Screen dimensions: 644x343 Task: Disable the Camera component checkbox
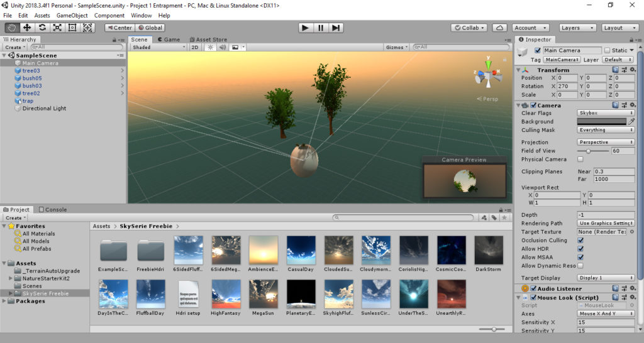coord(533,105)
